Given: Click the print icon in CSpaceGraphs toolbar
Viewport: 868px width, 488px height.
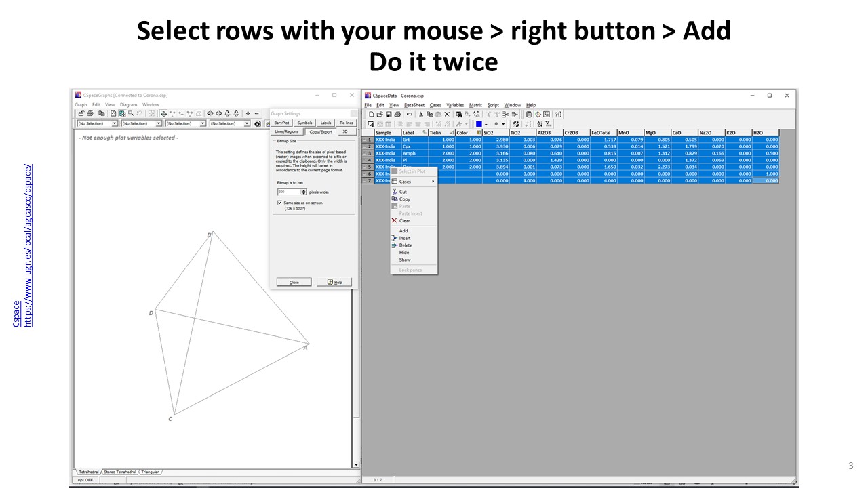Looking at the screenshot, I should coord(90,114).
